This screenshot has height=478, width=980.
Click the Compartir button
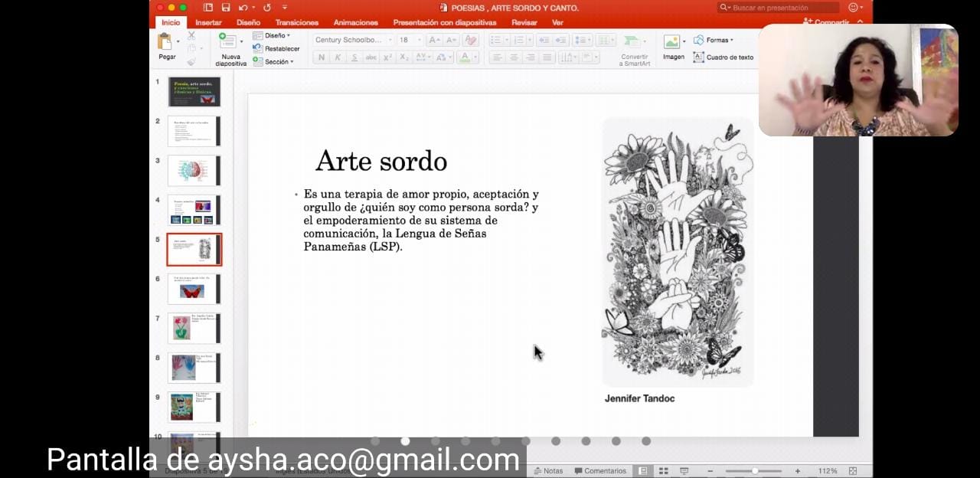coord(827,22)
